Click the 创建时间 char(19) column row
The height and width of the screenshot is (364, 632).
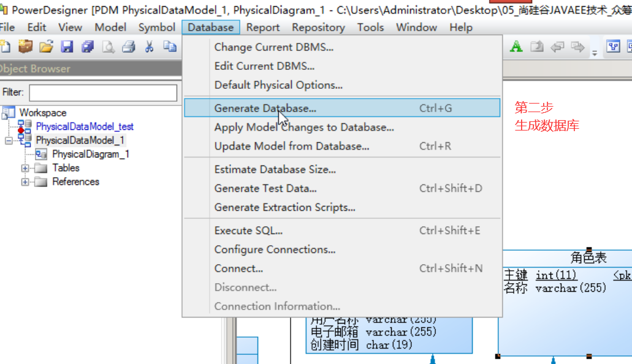[362, 344]
